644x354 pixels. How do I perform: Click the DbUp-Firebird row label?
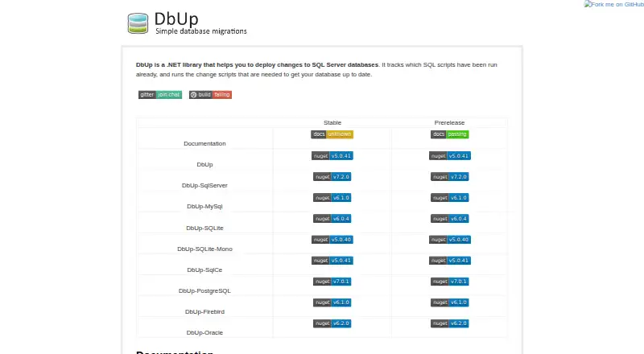tap(204, 311)
